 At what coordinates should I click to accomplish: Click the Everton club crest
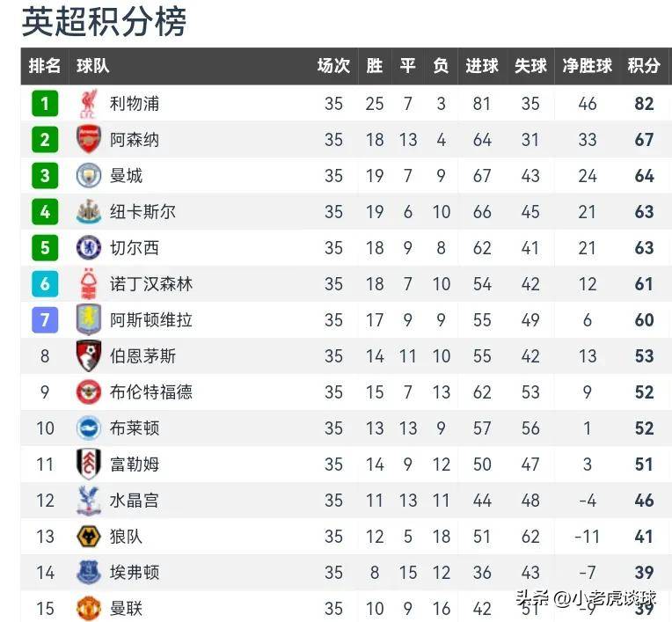click(x=89, y=572)
